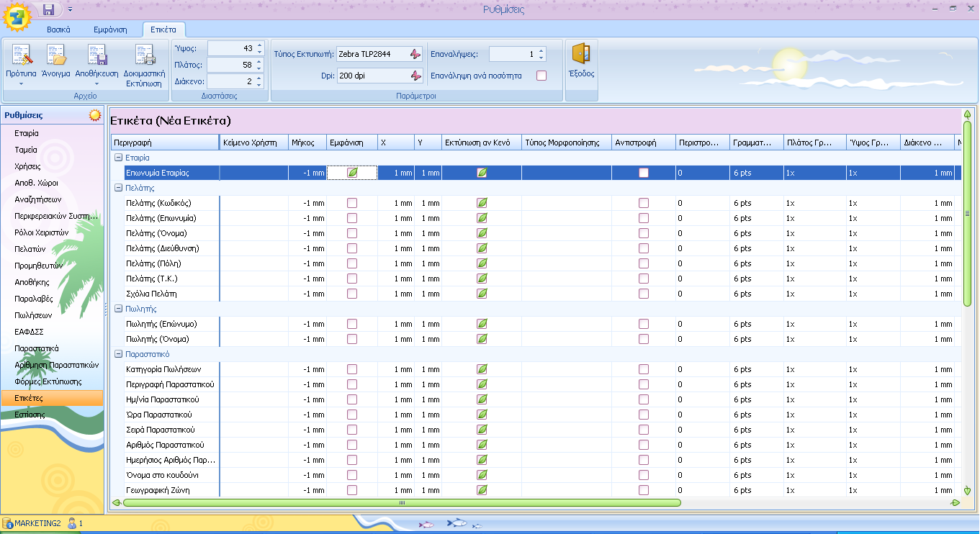Toggle Εκτύπωση αν Κενό leaf for Πωλητής (Επώνυμο)
The width and height of the screenshot is (980, 534).
point(482,324)
